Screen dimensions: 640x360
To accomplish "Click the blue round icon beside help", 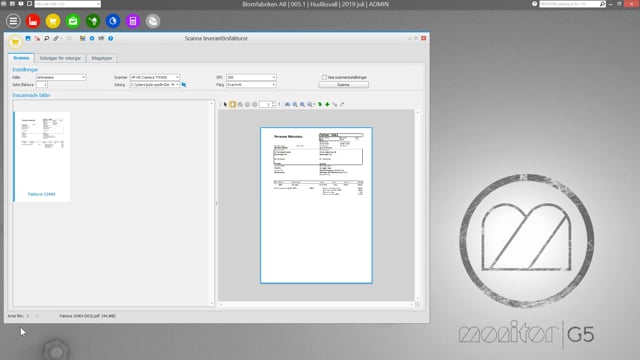I will [x=92, y=38].
